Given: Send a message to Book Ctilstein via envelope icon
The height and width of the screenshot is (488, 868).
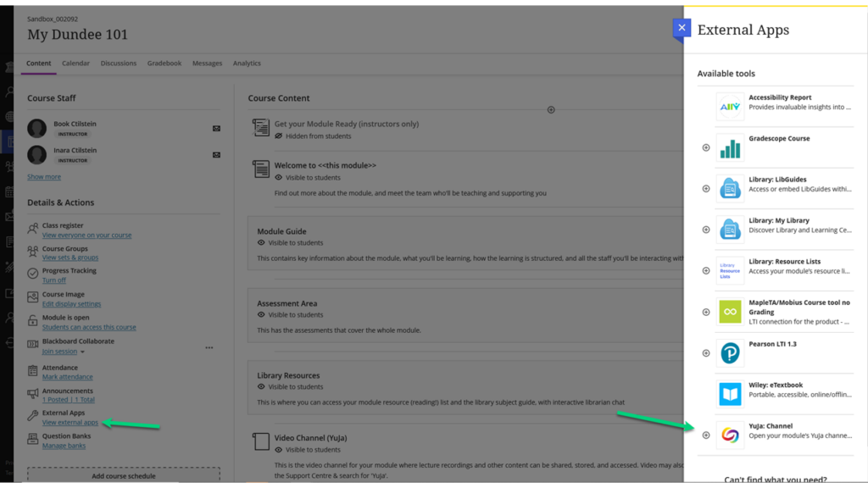Looking at the screenshot, I should coord(216,129).
